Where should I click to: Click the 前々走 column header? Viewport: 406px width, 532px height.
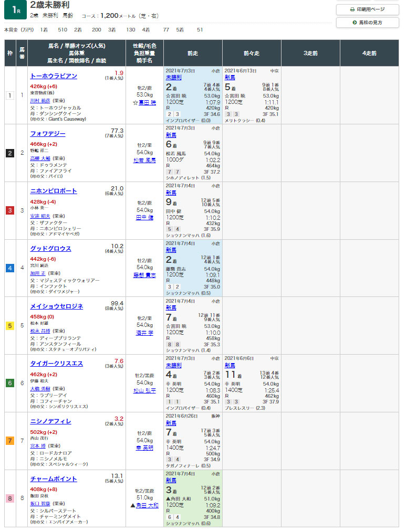pos(252,53)
